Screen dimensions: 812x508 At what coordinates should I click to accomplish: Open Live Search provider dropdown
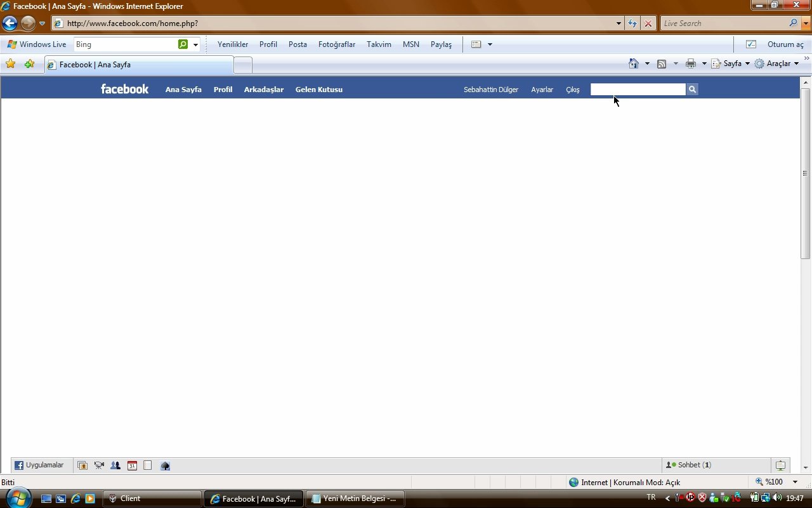[806, 23]
